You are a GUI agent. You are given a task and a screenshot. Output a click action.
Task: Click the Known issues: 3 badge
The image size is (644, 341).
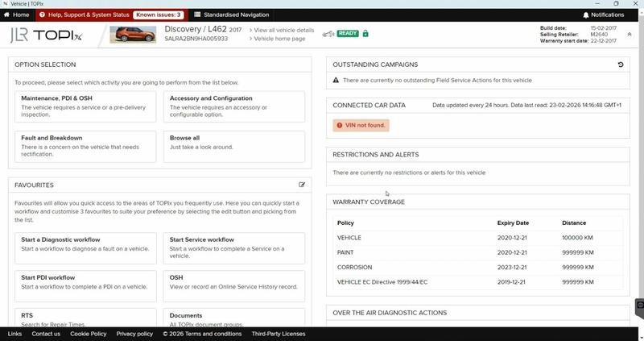pyautogui.click(x=158, y=15)
